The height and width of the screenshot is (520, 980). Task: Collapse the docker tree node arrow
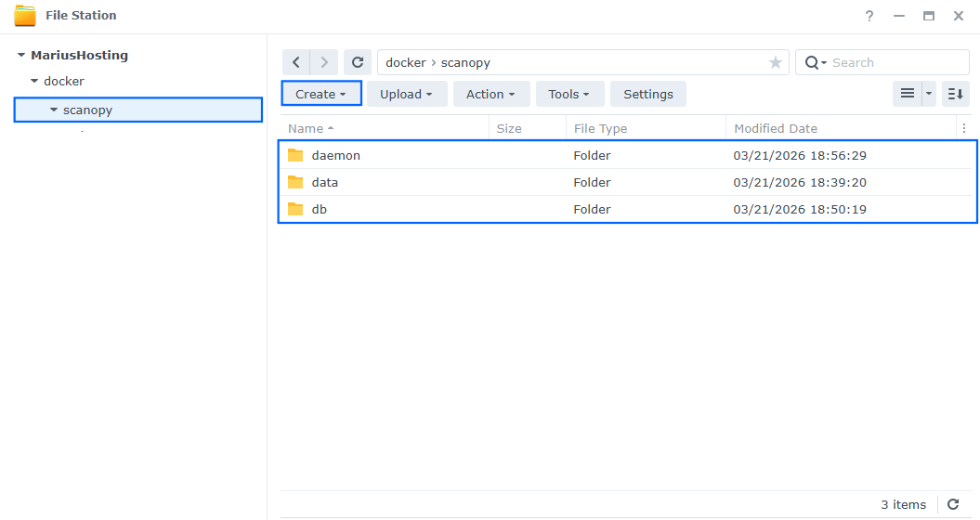pyautogui.click(x=34, y=81)
